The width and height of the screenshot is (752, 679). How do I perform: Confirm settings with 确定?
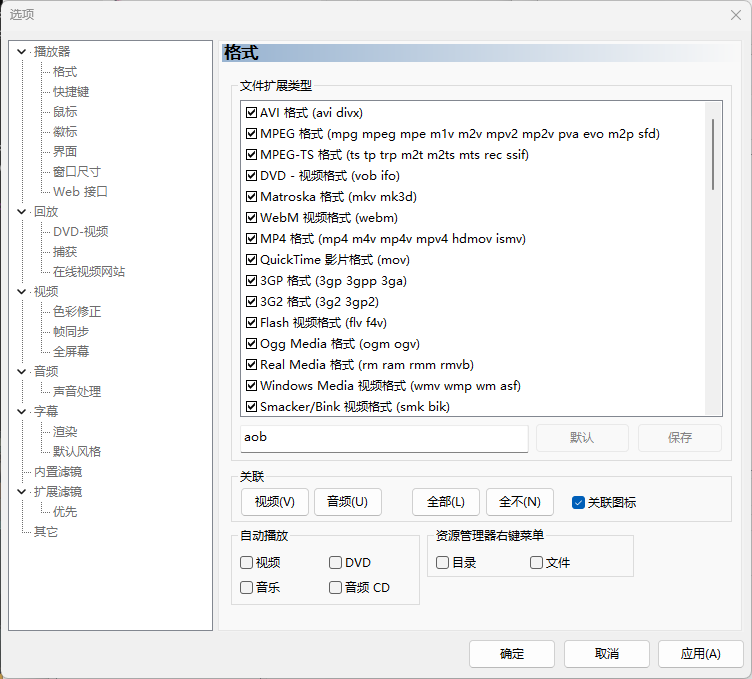click(x=512, y=654)
